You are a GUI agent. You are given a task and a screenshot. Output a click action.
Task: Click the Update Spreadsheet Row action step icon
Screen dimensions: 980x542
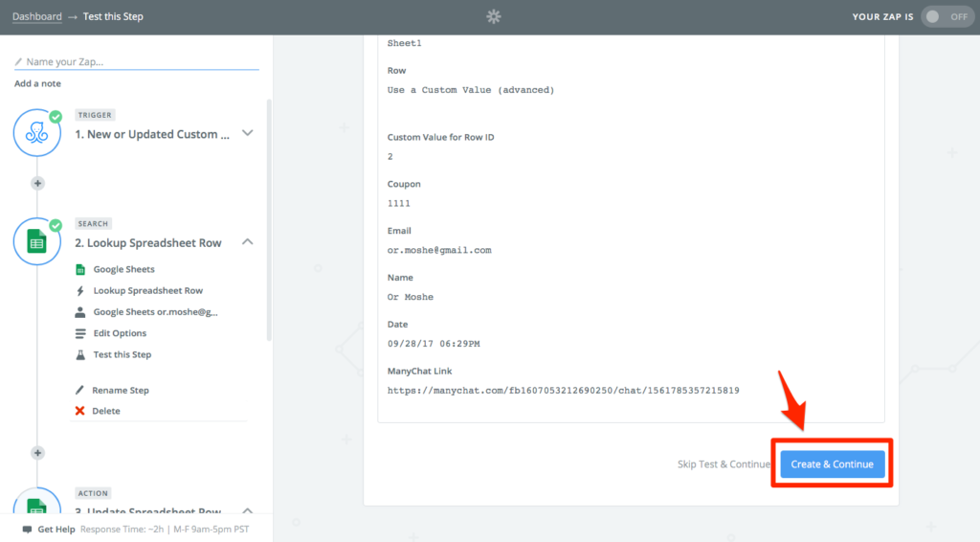(37, 502)
